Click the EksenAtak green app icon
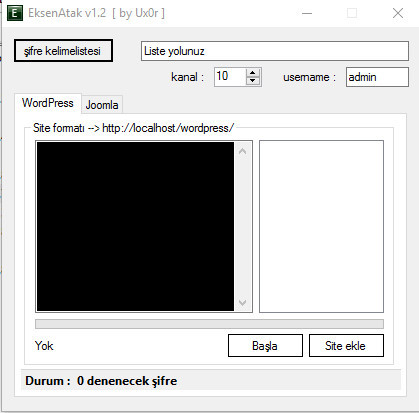The width and height of the screenshot is (419, 413). (x=15, y=13)
